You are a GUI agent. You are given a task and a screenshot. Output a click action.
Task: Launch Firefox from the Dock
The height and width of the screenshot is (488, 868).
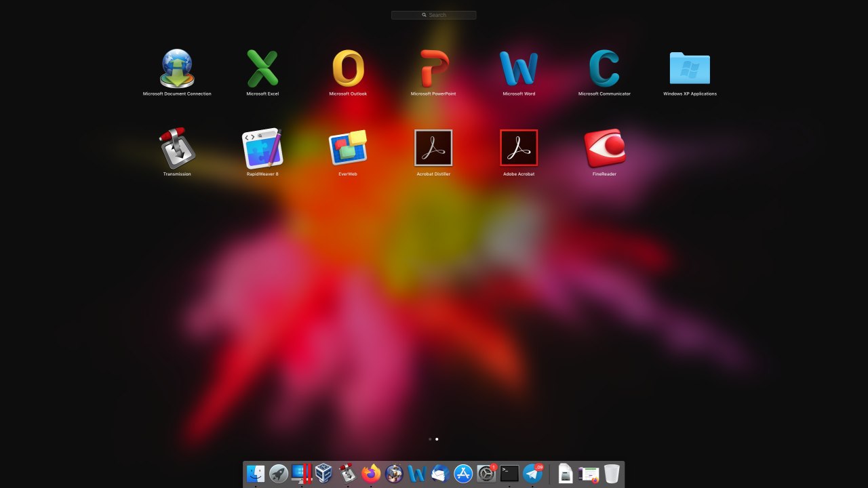coord(371,474)
